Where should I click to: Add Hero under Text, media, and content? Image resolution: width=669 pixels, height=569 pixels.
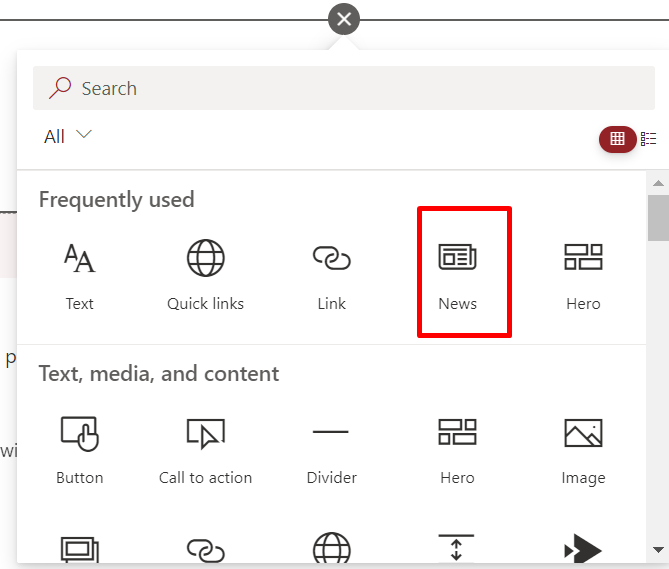[x=457, y=450]
